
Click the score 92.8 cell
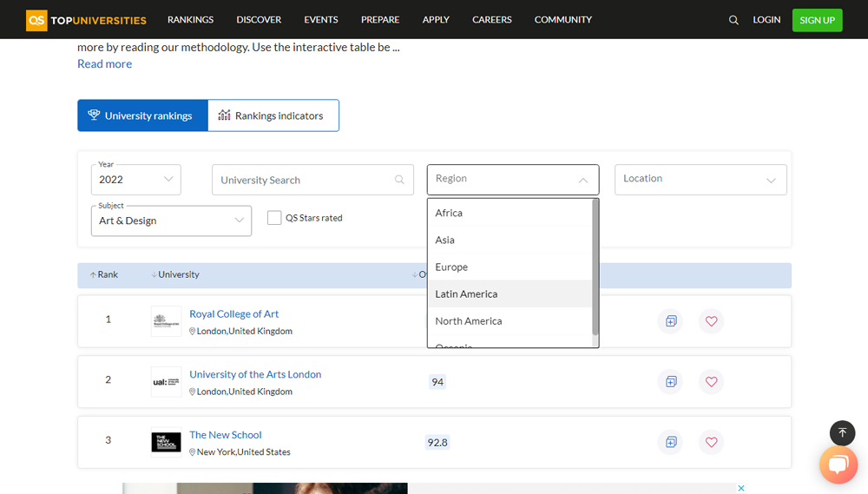pos(437,443)
